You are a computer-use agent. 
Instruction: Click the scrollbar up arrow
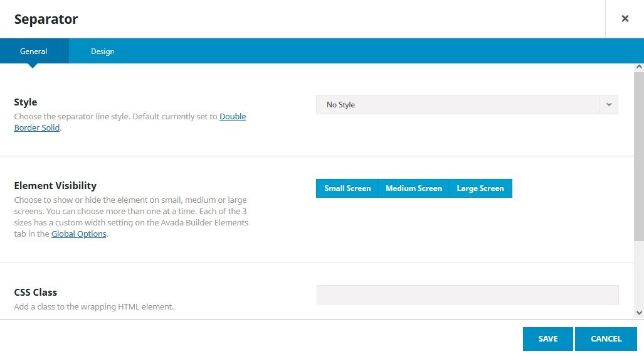click(x=639, y=67)
